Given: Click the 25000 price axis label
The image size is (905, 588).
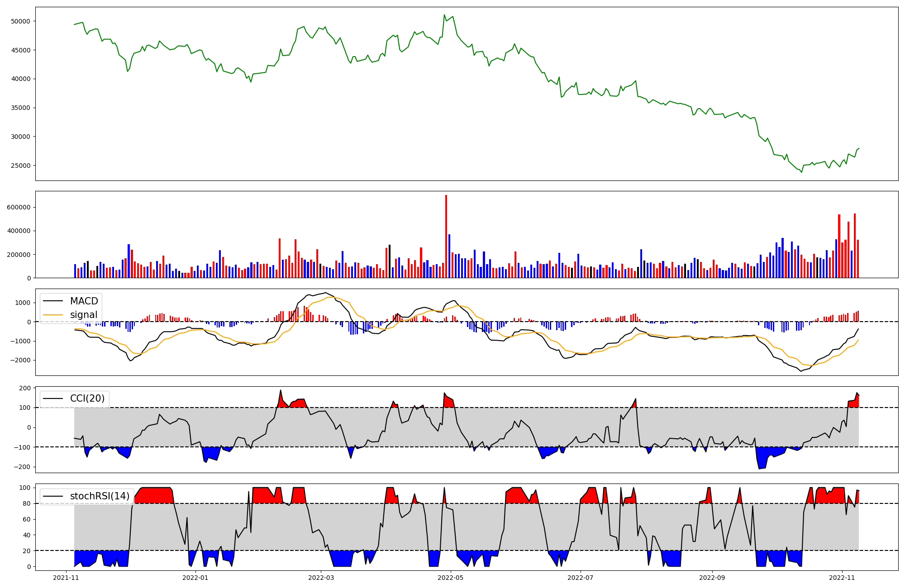Looking at the screenshot, I should click(x=20, y=166).
